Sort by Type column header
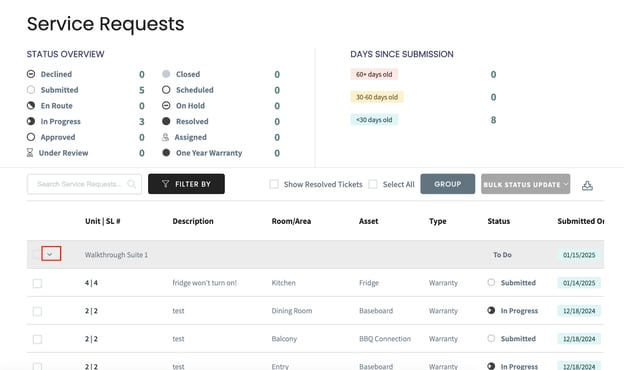Image resolution: width=624 pixels, height=370 pixels. (x=438, y=221)
